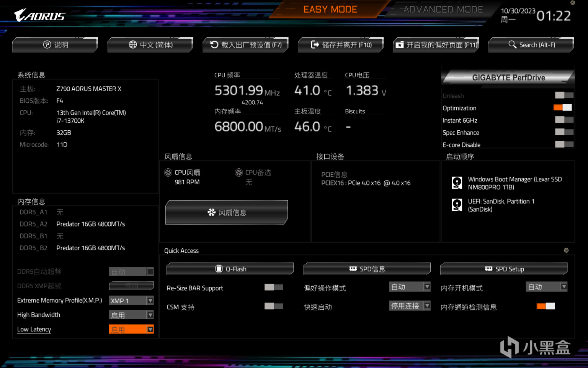The height and width of the screenshot is (368, 588).
Task: Open the language selector 中文 (简体)
Action: click(x=150, y=45)
